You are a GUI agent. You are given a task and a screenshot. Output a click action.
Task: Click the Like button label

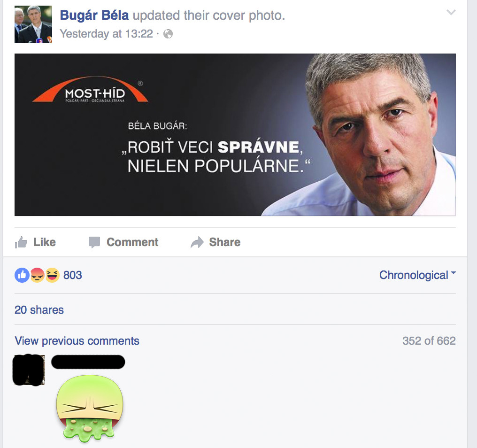pos(45,242)
